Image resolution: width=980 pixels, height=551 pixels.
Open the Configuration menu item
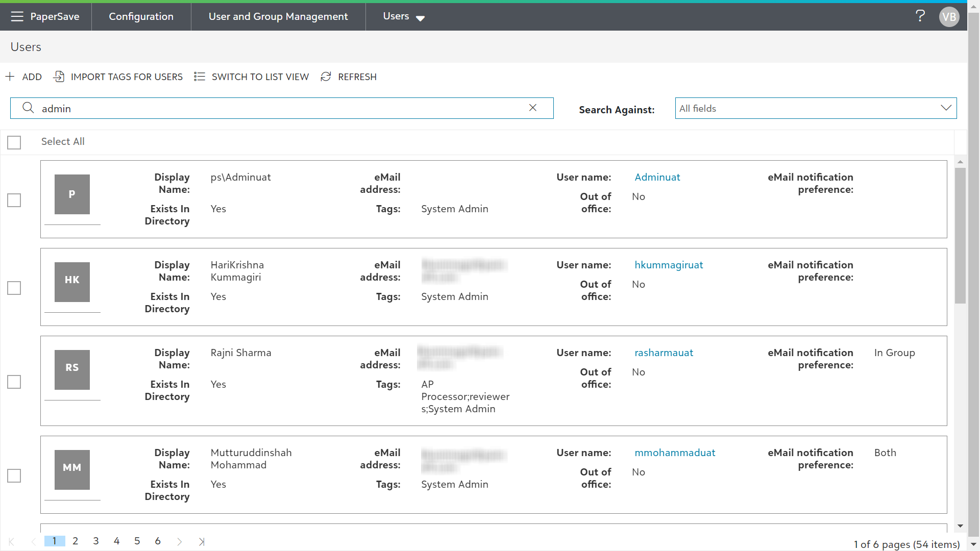141,16
